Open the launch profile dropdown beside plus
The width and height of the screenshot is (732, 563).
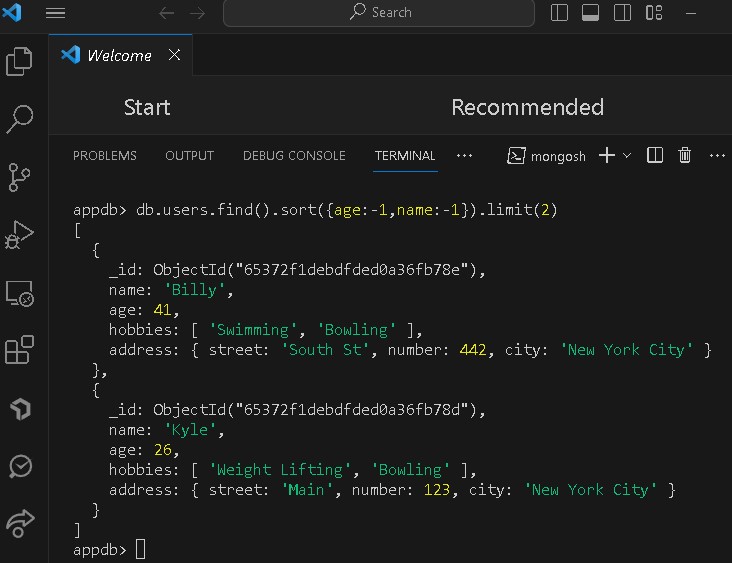(x=628, y=155)
